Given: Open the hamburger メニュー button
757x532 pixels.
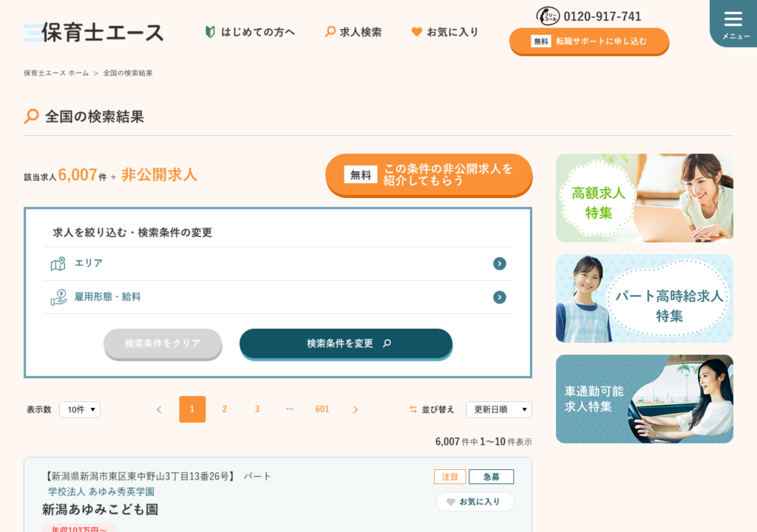Looking at the screenshot, I should (735, 23).
